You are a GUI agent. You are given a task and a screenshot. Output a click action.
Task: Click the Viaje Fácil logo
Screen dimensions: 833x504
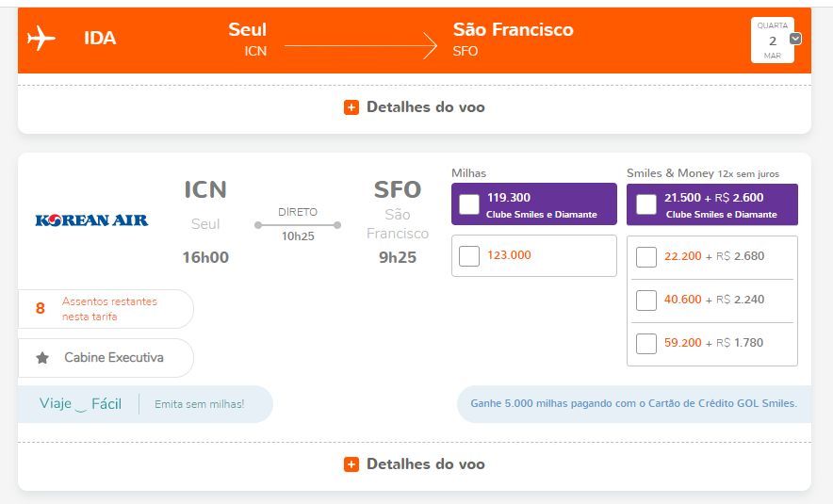coord(80,404)
